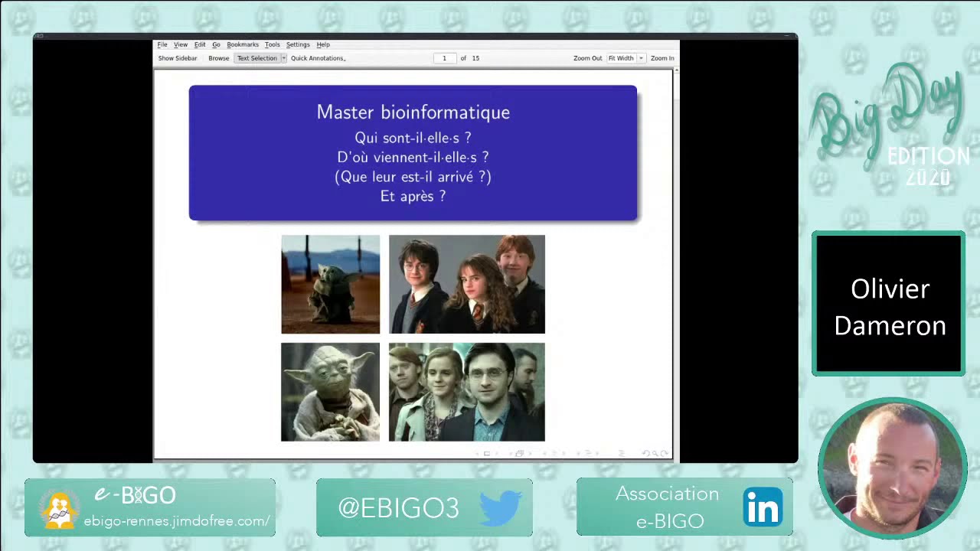The width and height of the screenshot is (980, 551).
Task: Click the young Harry Potter trio image
Action: click(x=467, y=284)
